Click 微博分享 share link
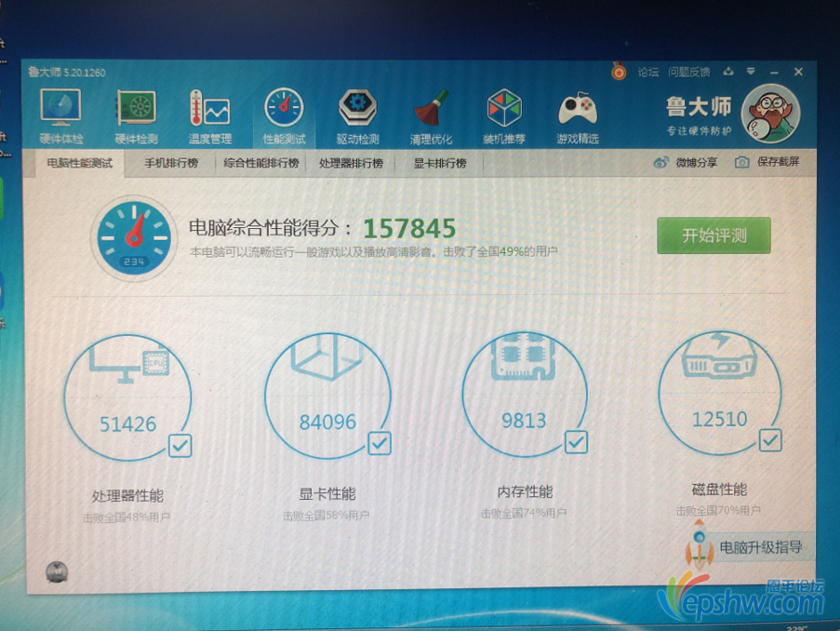 (696, 163)
